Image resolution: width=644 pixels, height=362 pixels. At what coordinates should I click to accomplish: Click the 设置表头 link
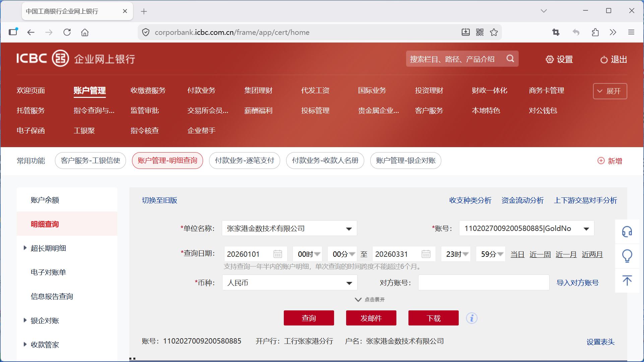pos(600,342)
